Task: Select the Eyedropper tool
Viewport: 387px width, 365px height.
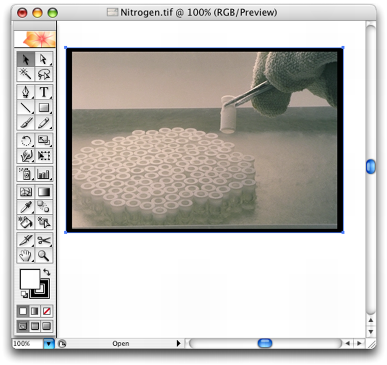Action: pyautogui.click(x=26, y=207)
